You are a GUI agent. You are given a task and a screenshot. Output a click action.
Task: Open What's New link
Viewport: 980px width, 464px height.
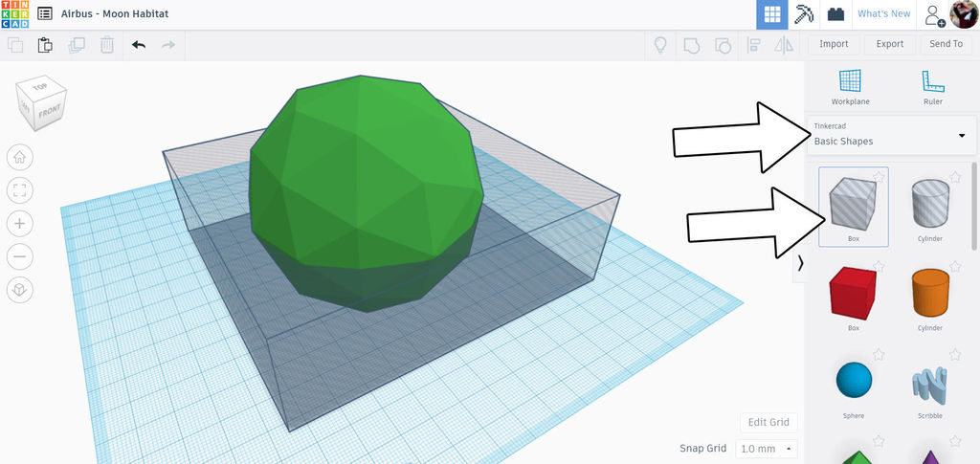point(883,13)
